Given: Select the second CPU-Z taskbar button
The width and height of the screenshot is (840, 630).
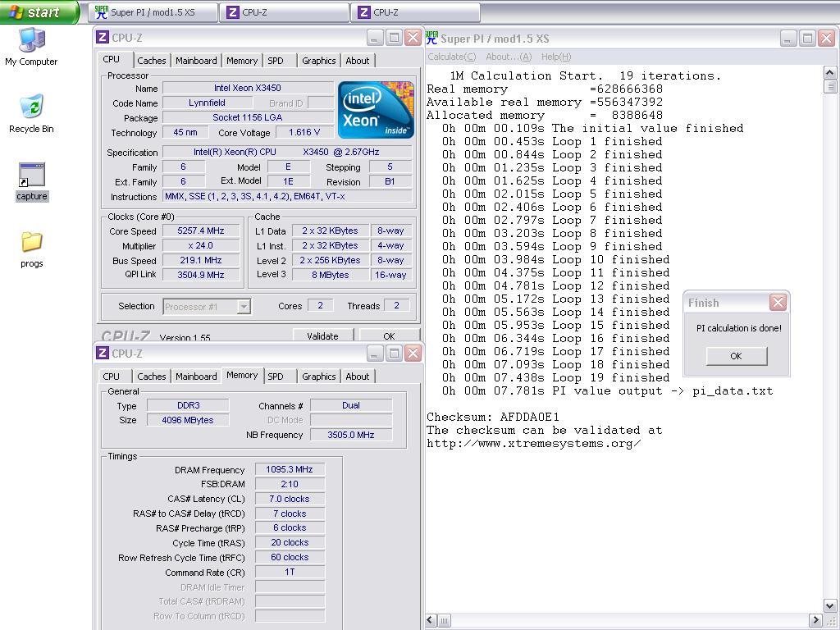Looking at the screenshot, I should point(415,12).
